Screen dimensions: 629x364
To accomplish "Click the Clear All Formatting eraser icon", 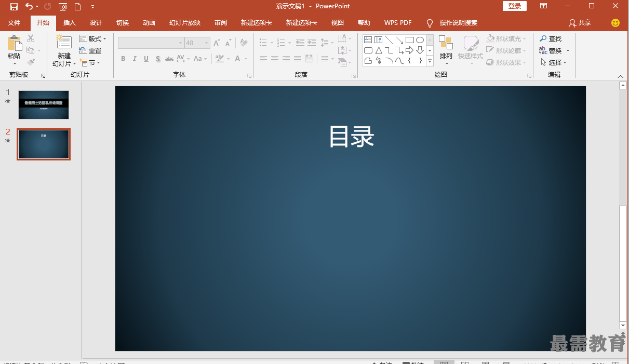I will (x=244, y=43).
